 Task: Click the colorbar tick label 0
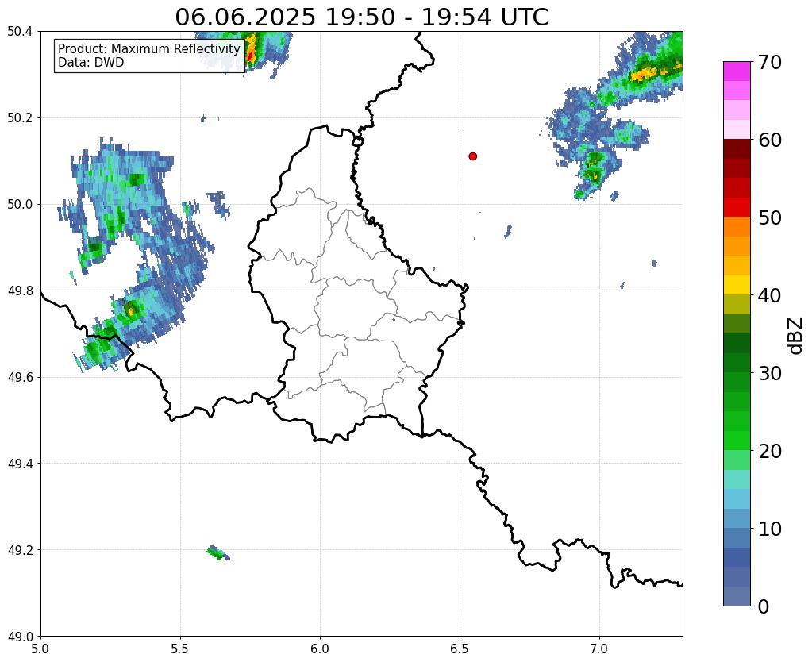point(764,606)
